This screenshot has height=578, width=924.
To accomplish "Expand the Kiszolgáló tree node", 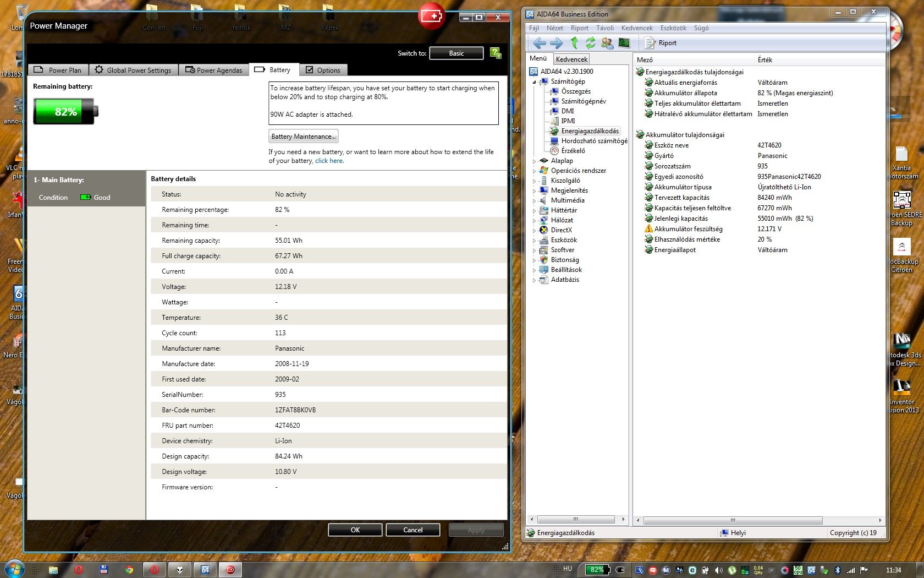I will pos(533,181).
